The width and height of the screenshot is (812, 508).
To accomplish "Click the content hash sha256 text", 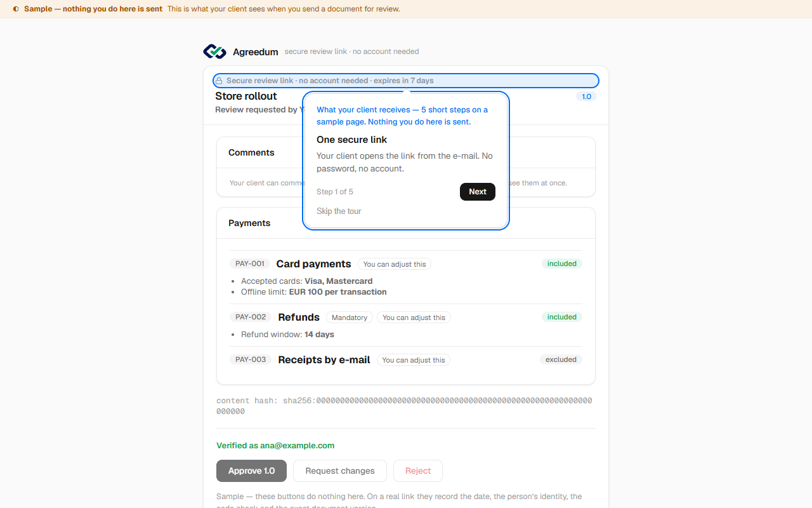I will click(x=405, y=406).
